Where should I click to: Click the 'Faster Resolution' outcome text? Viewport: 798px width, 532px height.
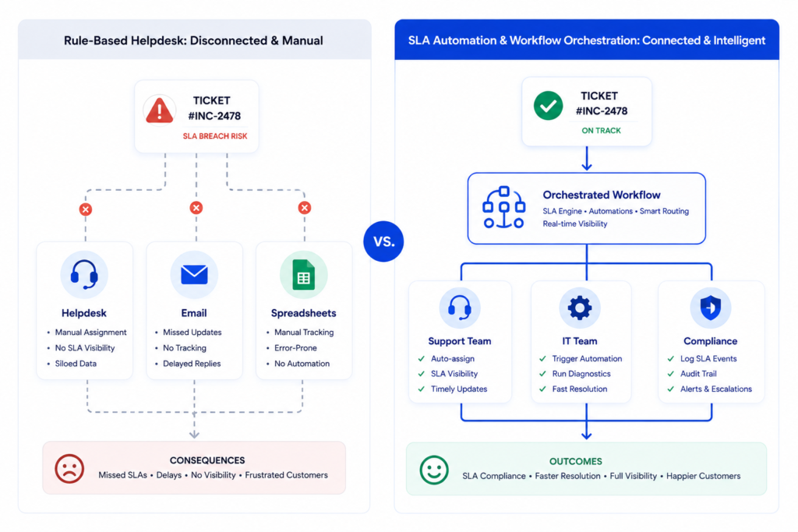pyautogui.click(x=567, y=476)
